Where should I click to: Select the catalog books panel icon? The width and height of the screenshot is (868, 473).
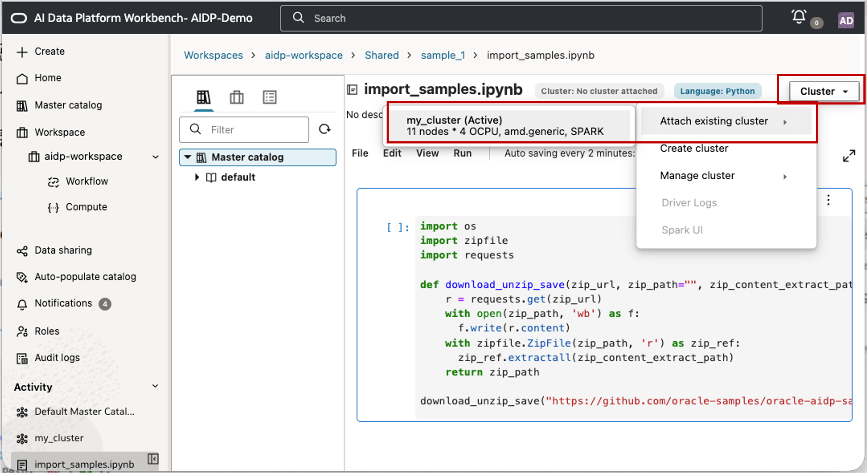tap(203, 97)
